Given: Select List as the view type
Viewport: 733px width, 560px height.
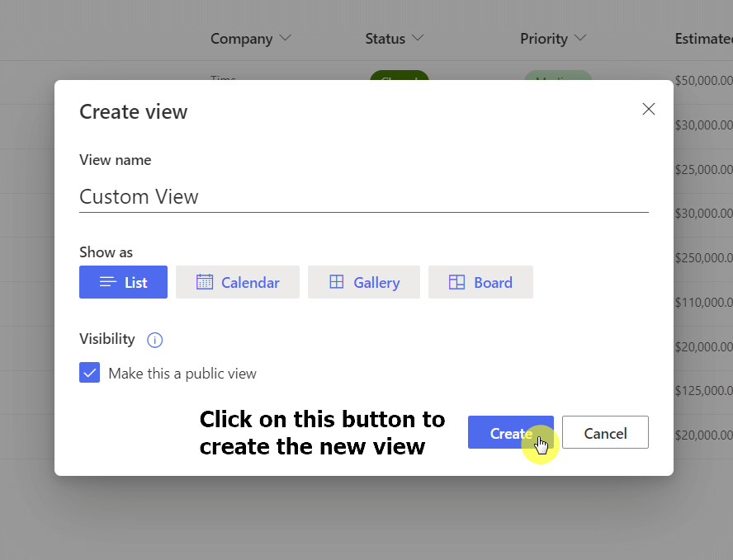Looking at the screenshot, I should pos(124,282).
